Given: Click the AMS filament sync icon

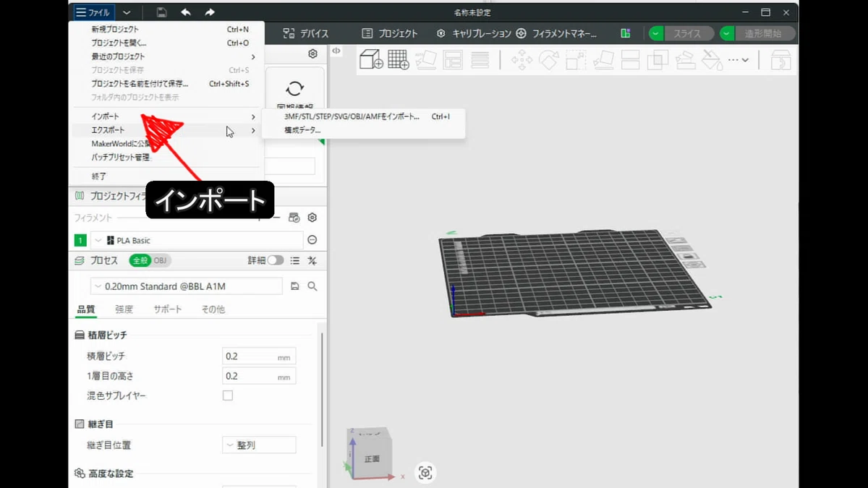Looking at the screenshot, I should [294, 218].
